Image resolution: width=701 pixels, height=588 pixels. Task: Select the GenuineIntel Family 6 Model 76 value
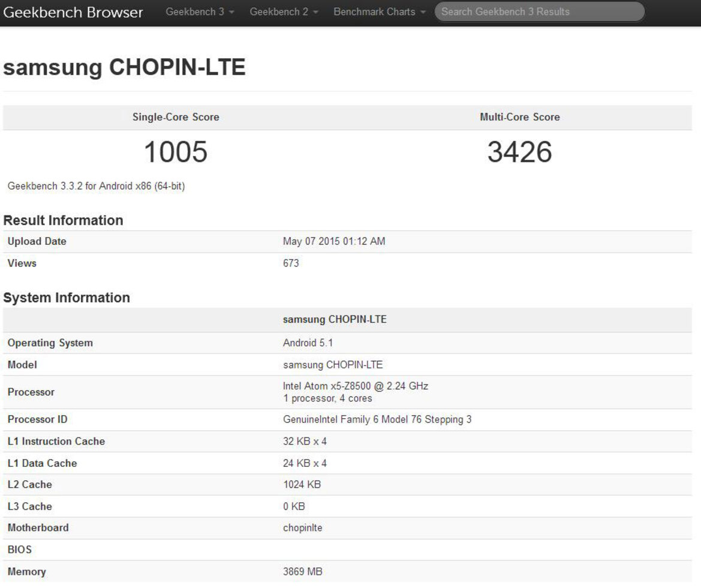point(377,420)
